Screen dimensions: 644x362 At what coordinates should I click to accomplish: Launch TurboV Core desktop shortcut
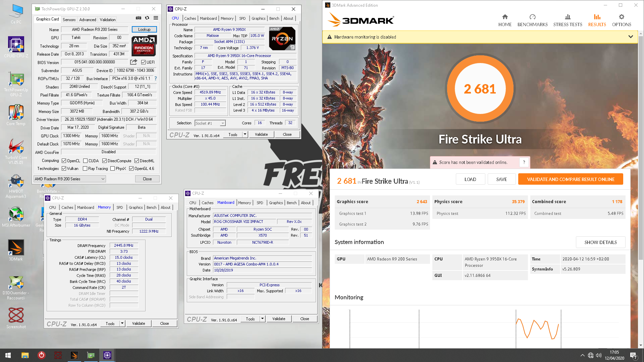16,152
